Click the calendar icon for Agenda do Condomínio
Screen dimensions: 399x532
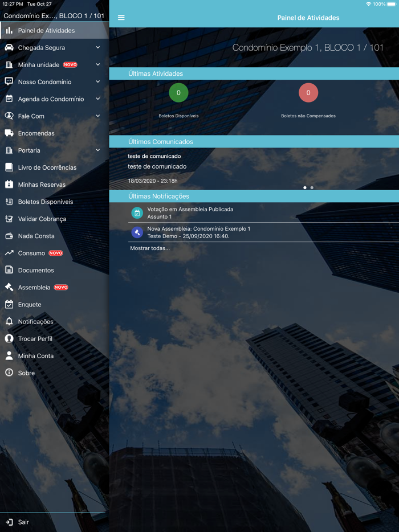9,99
